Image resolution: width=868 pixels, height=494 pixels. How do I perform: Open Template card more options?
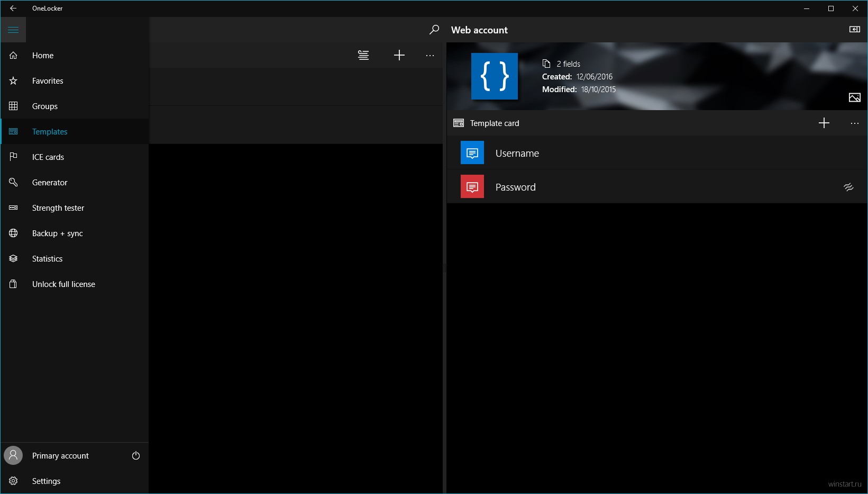(855, 123)
